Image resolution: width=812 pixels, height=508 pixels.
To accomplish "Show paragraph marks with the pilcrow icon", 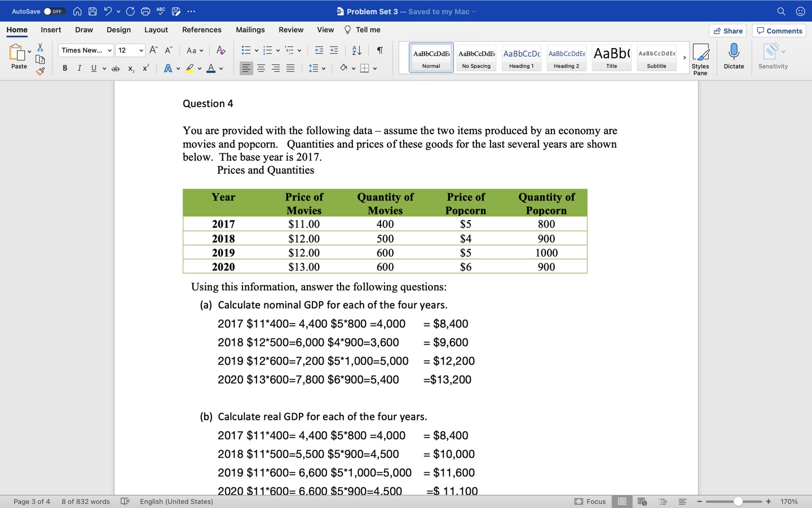I will [379, 50].
